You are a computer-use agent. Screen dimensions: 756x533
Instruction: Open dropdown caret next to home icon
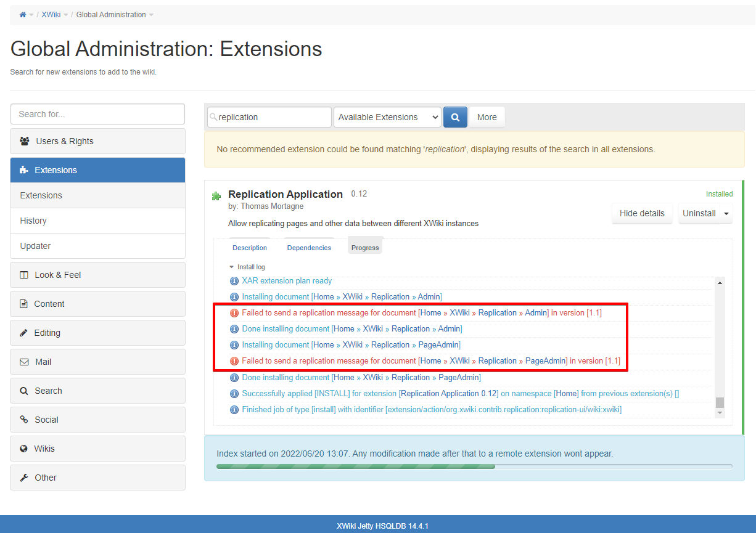point(31,15)
